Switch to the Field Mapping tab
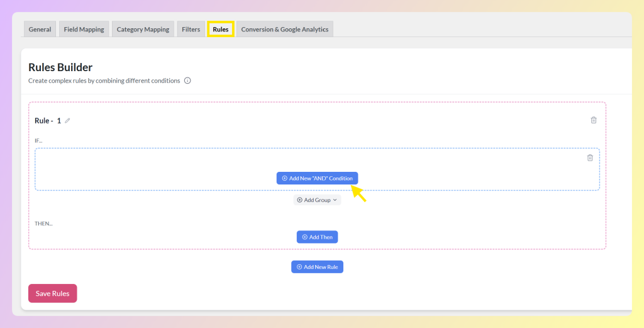 [x=84, y=29]
